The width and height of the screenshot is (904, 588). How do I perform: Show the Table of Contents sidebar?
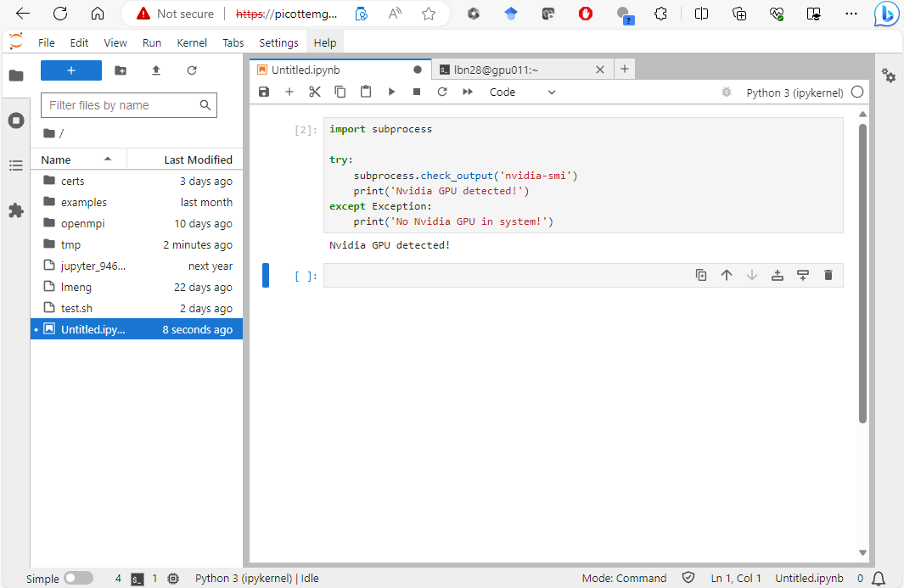click(x=16, y=165)
